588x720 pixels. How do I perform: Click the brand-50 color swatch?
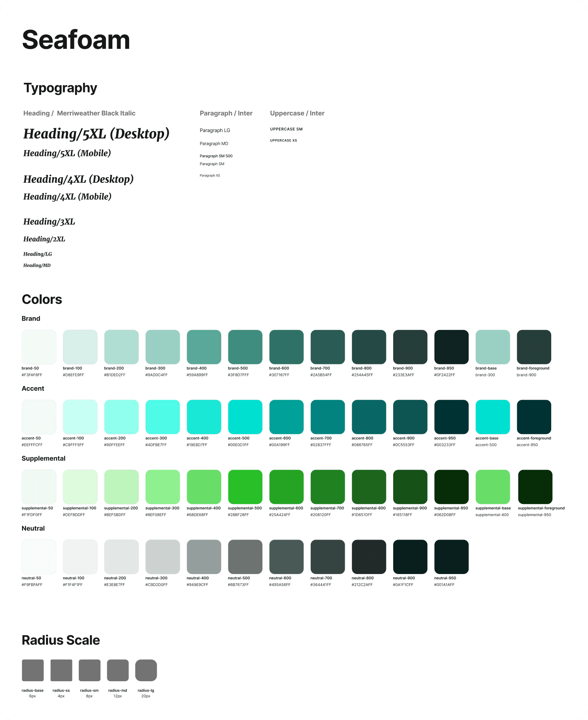coord(39,347)
